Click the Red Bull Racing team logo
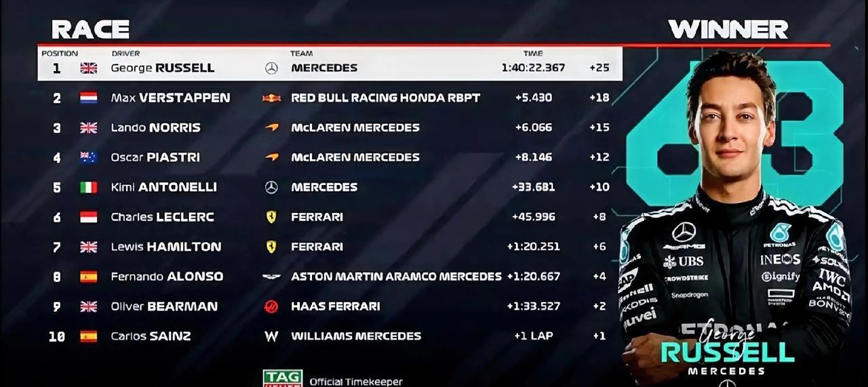The width and height of the screenshot is (868, 387). click(x=271, y=98)
